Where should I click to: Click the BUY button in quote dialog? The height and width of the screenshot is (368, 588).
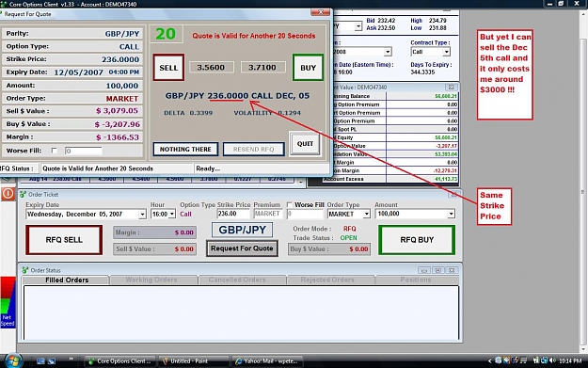(x=308, y=68)
